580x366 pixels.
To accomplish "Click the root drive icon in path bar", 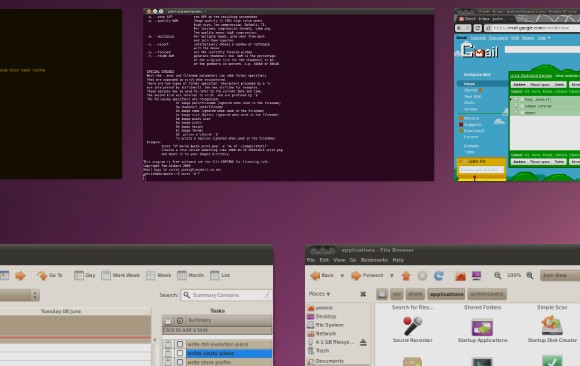I will pos(382,294).
